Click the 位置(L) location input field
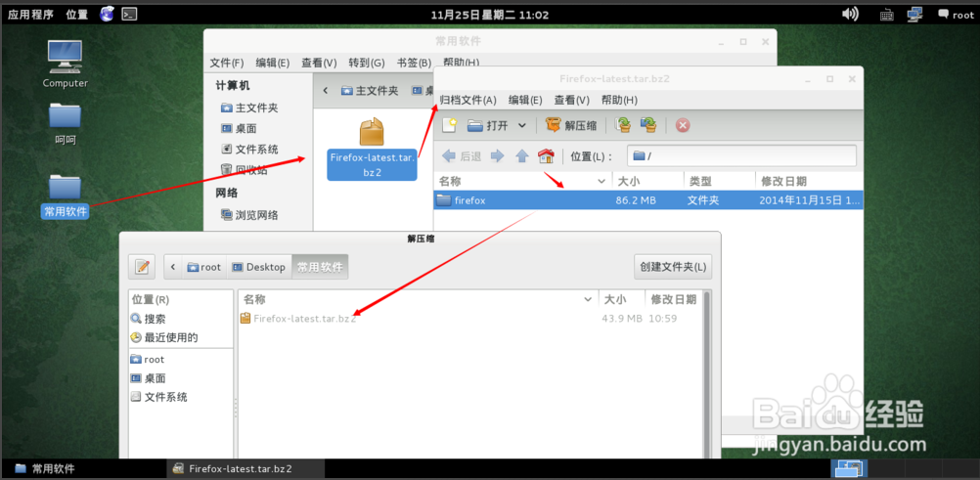 tap(741, 155)
